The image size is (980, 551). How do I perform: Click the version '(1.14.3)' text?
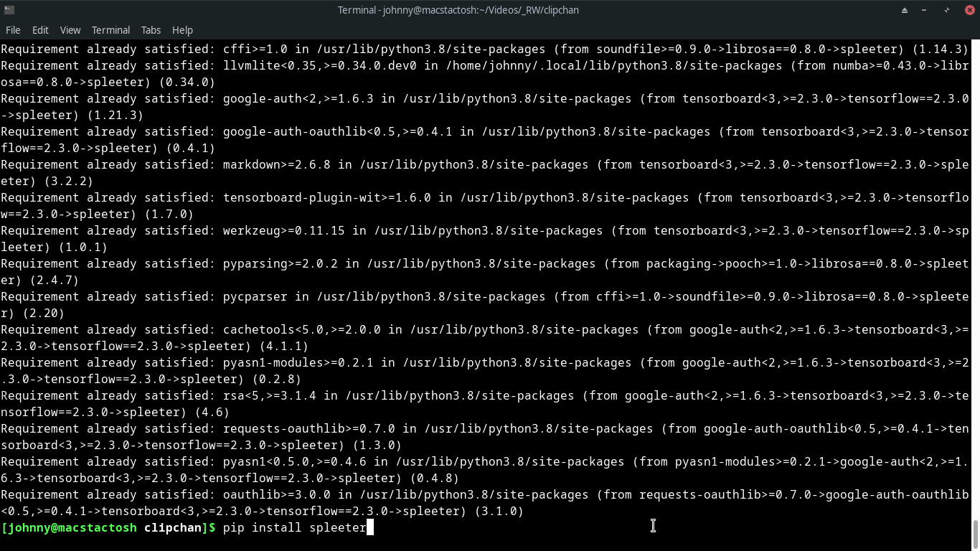[x=941, y=50]
